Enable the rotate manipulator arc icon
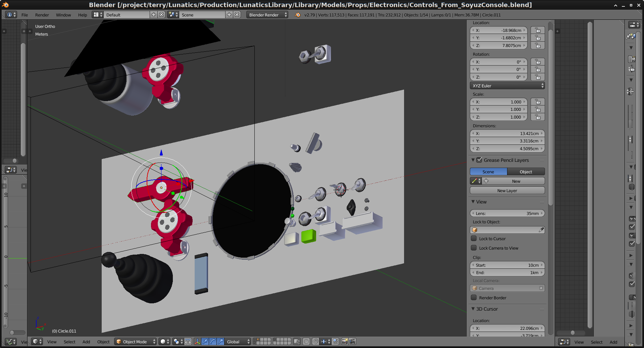Viewport: 644px width, 348px height. [212, 342]
